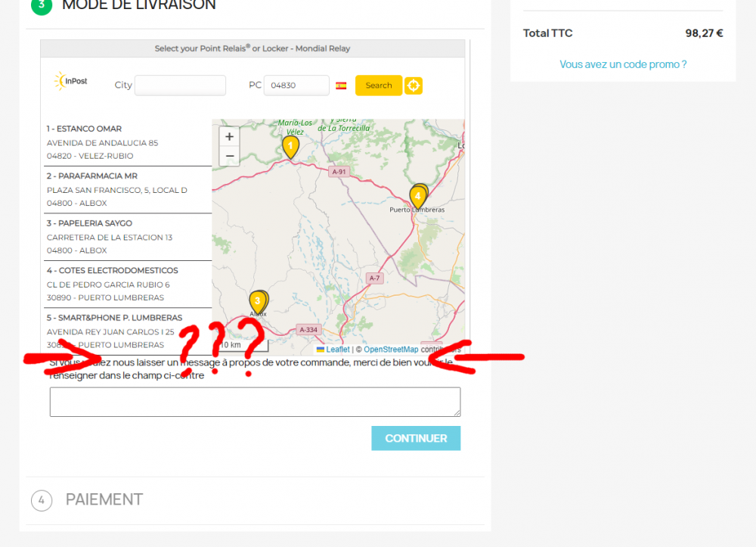Click the geolocation crosshair icon
The image size is (756, 547).
(414, 85)
